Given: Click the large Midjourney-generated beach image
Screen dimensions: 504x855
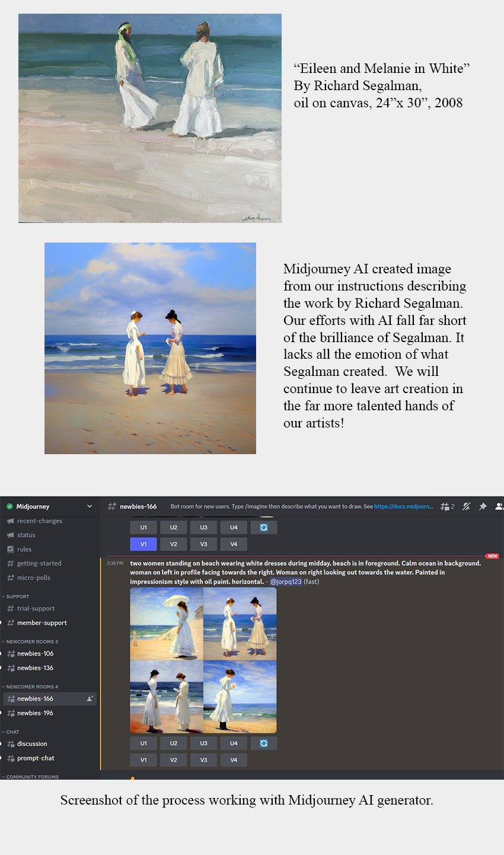Looking at the screenshot, I should (150, 348).
